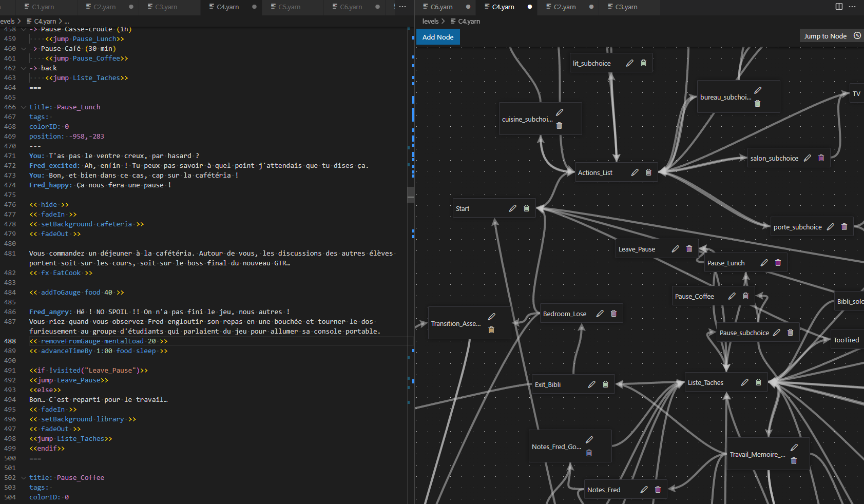This screenshot has width=864, height=504.
Task: Click the 'addToGauge food 40' line
Action: pos(76,293)
